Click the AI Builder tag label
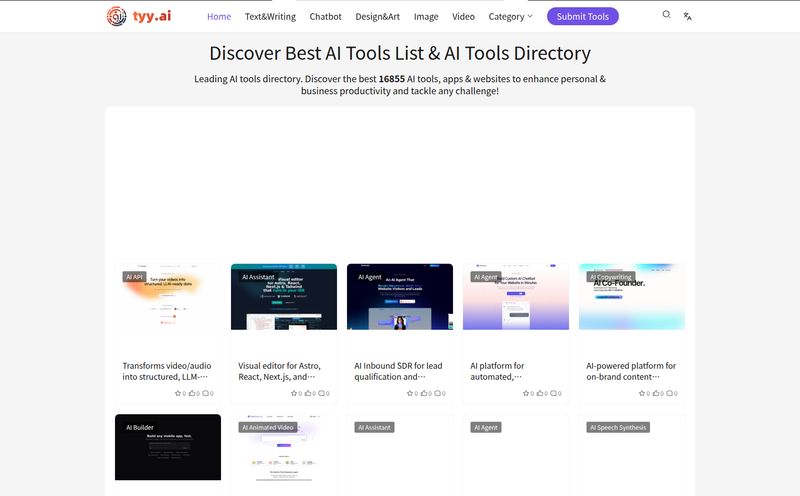Viewport: 800px width, 496px height. tap(140, 428)
